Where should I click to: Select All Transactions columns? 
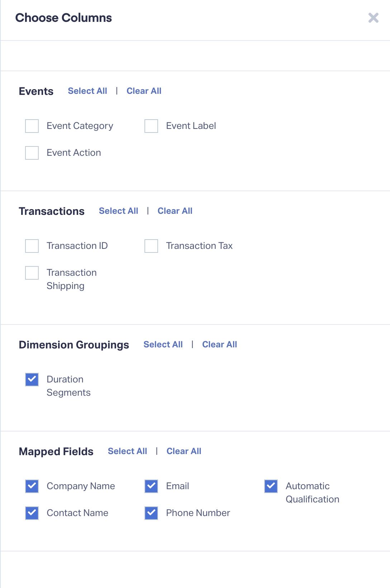point(118,211)
